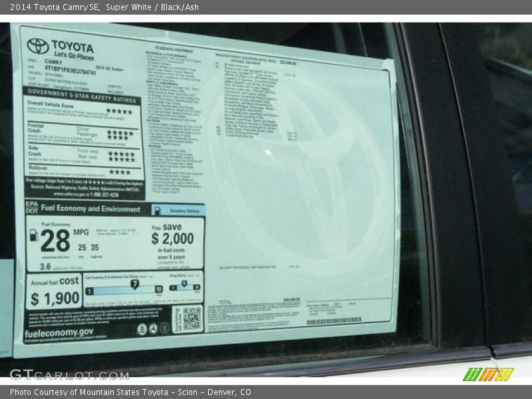Select the Fuel Economy and Environment header
Viewport: 532px width, 399px height.
[x=92, y=209]
